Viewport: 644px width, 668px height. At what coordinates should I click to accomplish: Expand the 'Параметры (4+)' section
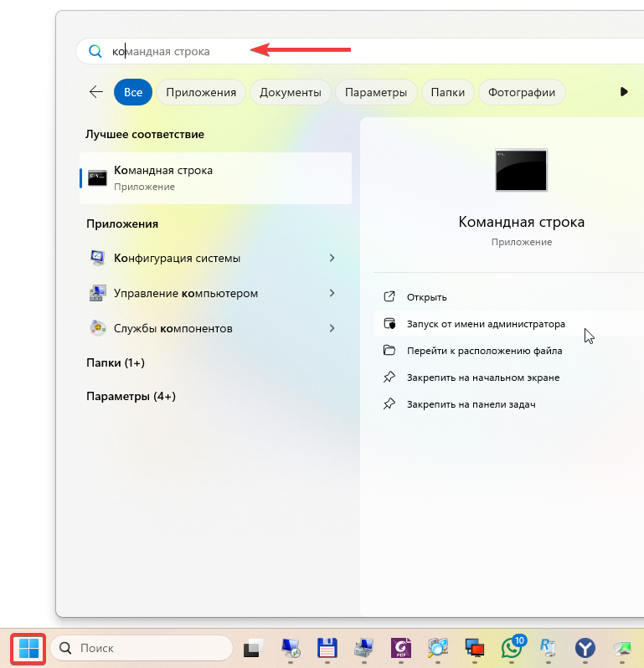(131, 396)
